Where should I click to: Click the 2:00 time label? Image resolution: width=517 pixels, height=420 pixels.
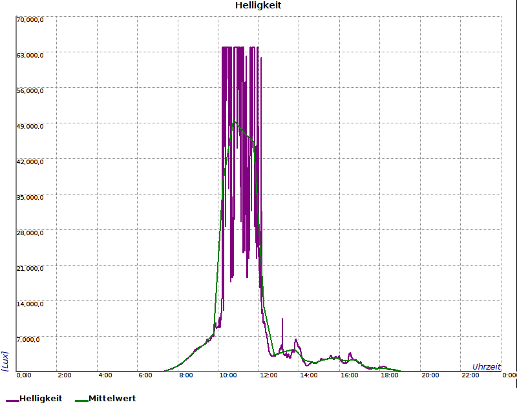pos(64,375)
